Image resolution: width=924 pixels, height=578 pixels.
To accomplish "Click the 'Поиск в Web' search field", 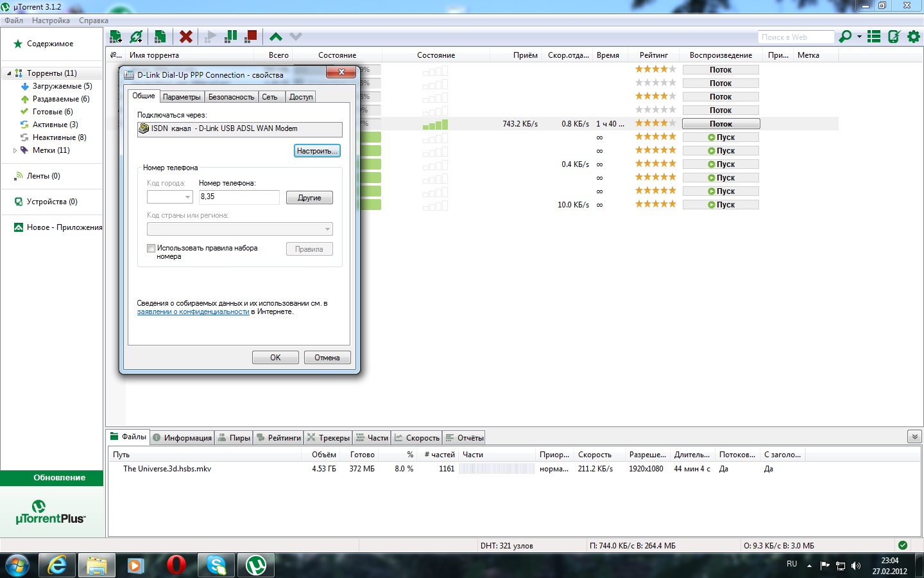I will pos(796,37).
